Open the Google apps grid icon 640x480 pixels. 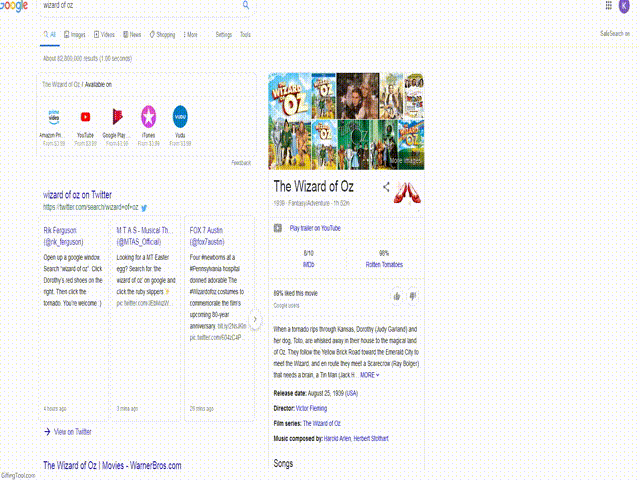pyautogui.click(x=608, y=6)
